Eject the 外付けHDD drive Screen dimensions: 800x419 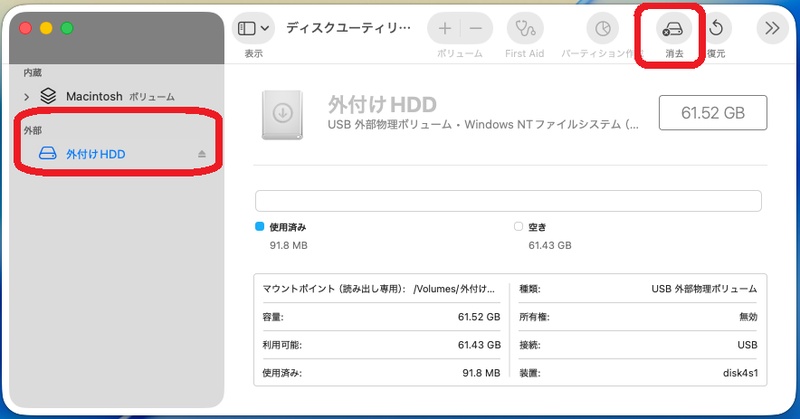(202, 154)
